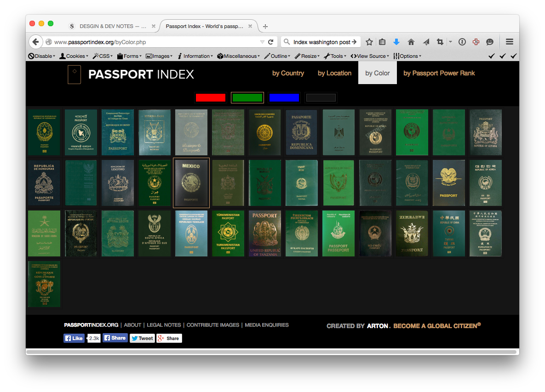Screen dimensions: 545x392
Task: Click search field with Index washington post
Action: coord(321,42)
